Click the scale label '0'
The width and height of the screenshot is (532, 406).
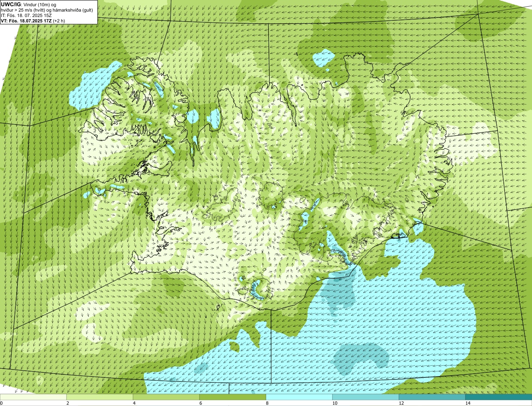1,403
